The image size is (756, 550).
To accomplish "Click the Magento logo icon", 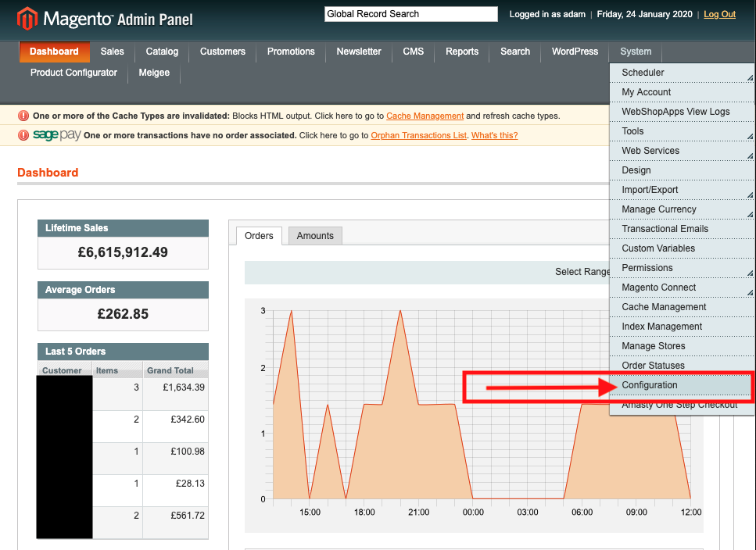I will click(27, 18).
